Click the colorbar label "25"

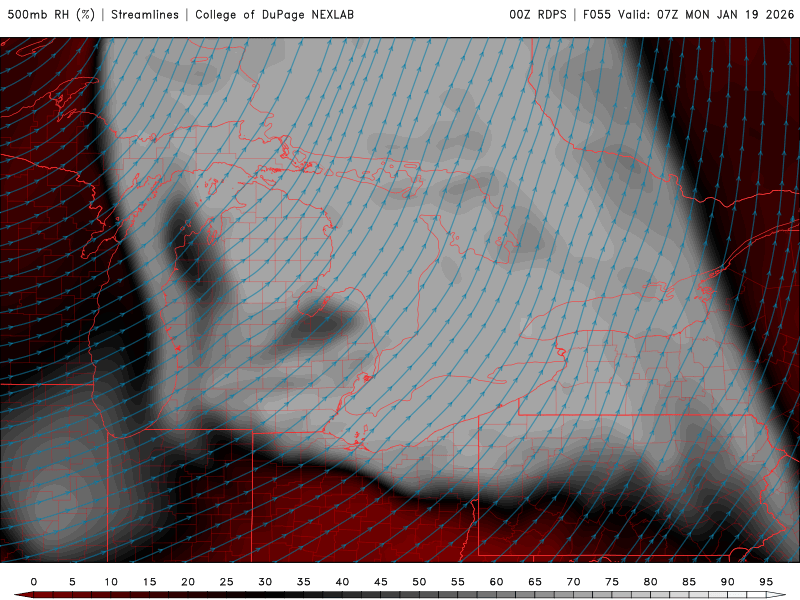227,582
